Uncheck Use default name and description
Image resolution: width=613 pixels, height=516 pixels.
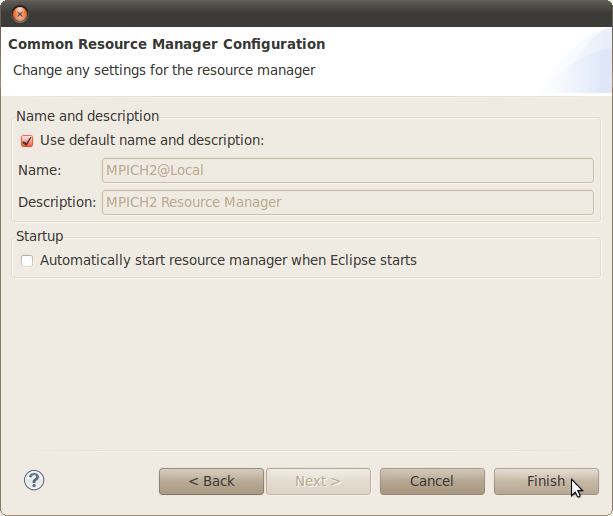tap(27, 141)
